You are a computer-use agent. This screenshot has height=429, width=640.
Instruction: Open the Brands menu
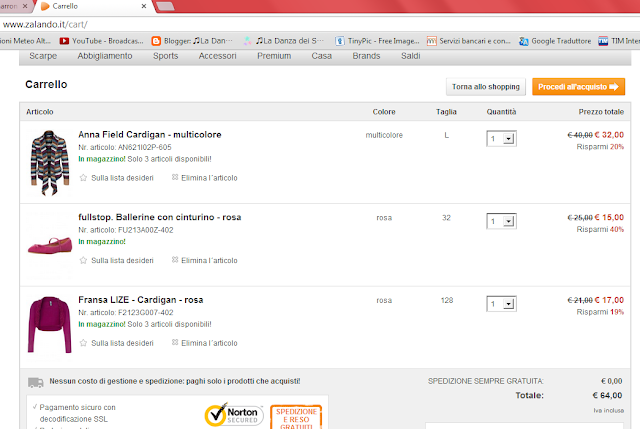[x=366, y=56]
